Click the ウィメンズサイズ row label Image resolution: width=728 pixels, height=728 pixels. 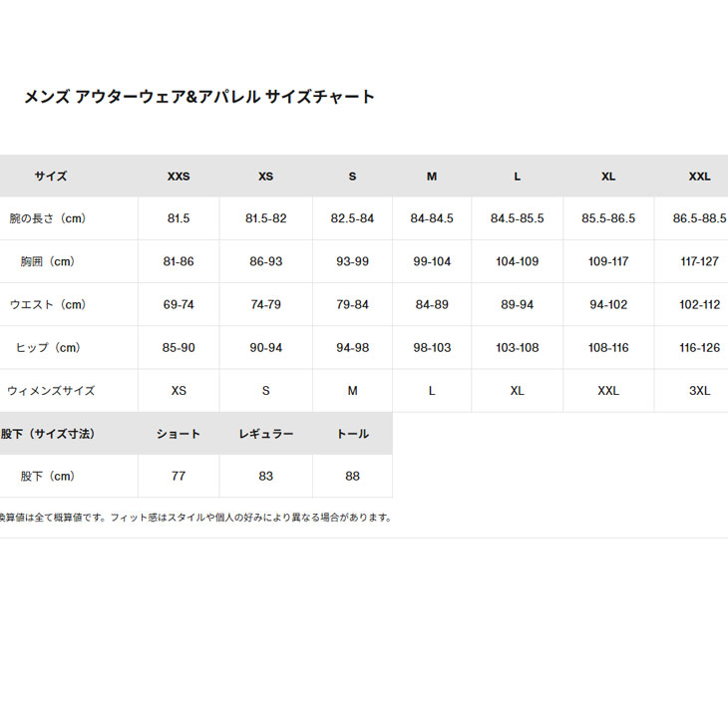tap(51, 391)
